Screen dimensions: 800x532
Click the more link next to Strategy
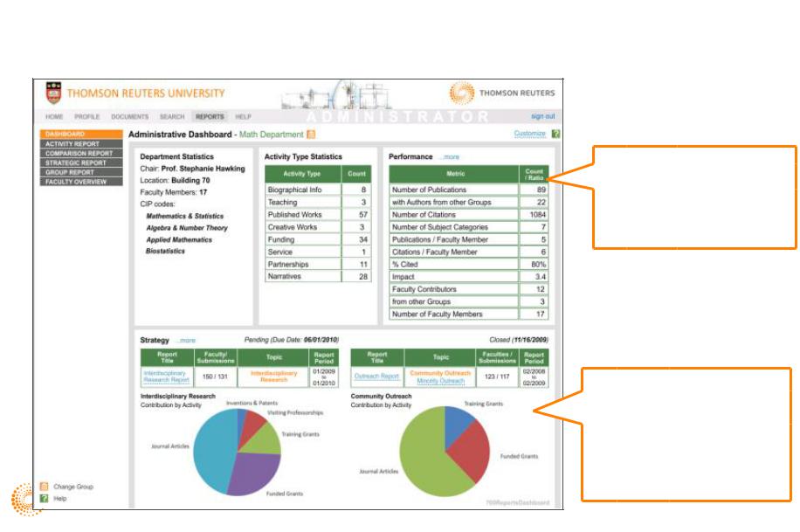pos(187,341)
